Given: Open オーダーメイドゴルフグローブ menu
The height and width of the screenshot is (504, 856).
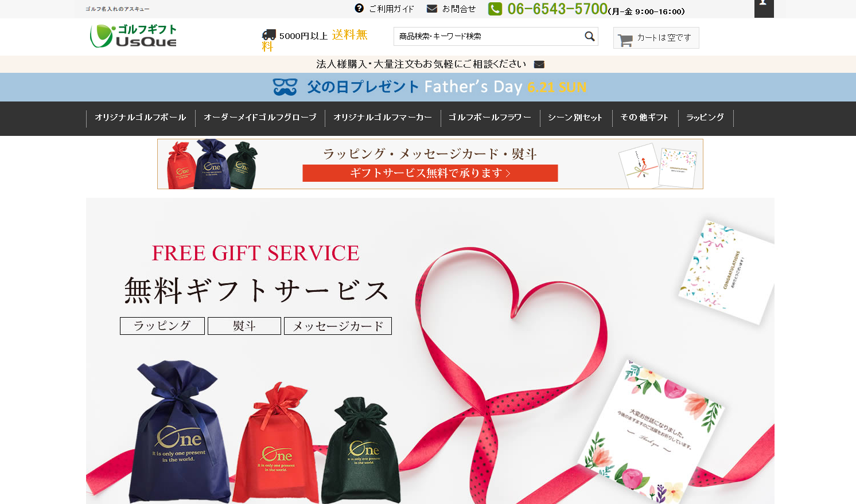Looking at the screenshot, I should (260, 118).
